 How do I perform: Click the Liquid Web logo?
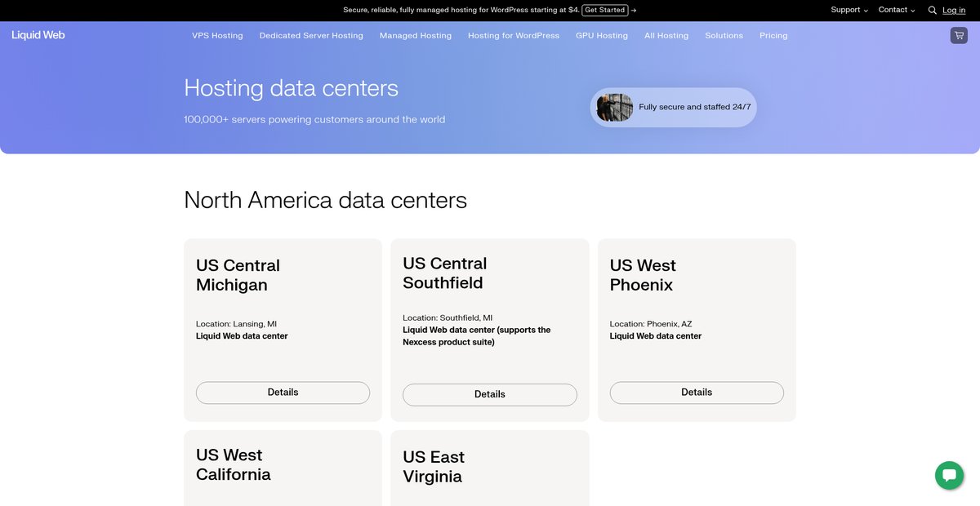38,35
